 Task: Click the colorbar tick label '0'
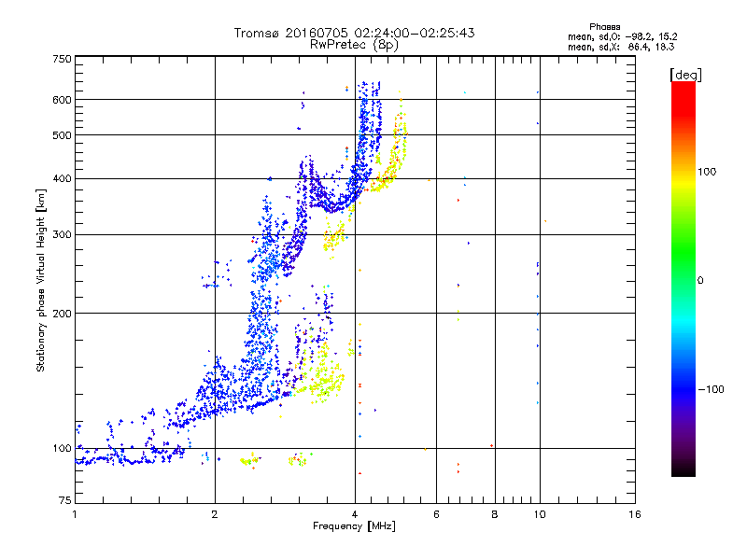700,281
